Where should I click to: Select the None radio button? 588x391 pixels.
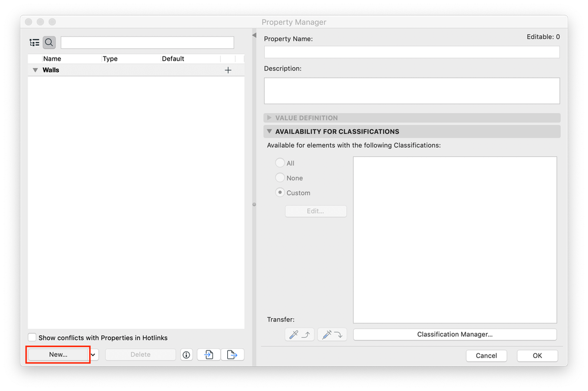[x=280, y=178]
